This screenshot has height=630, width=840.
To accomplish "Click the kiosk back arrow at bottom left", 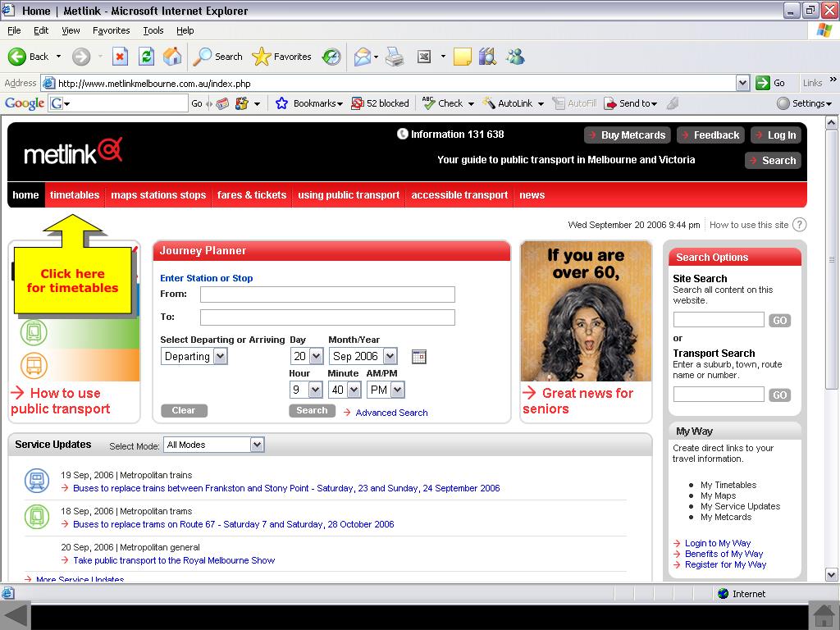I will (15, 616).
